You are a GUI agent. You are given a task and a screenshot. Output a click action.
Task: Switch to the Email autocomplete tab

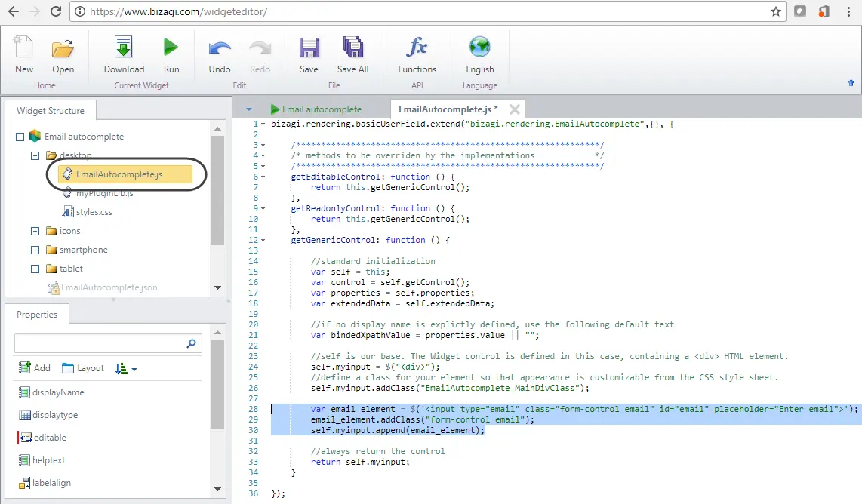[x=316, y=109]
